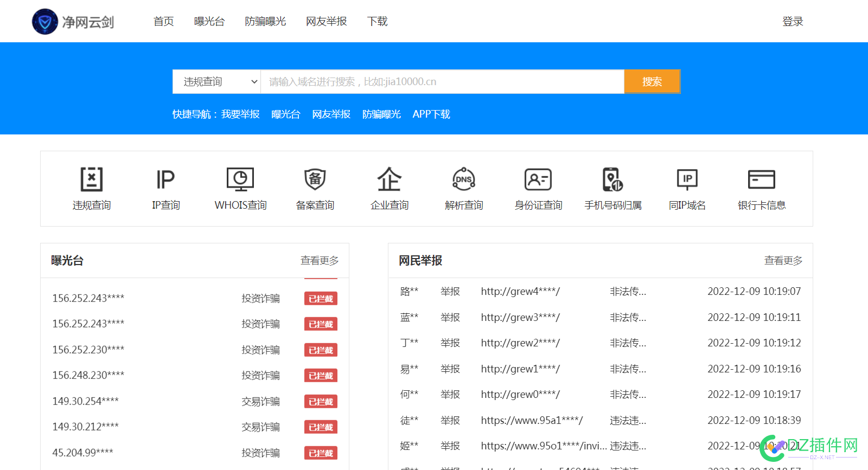Click 已拦截 badge for 45.204.99**** row

tap(321, 453)
